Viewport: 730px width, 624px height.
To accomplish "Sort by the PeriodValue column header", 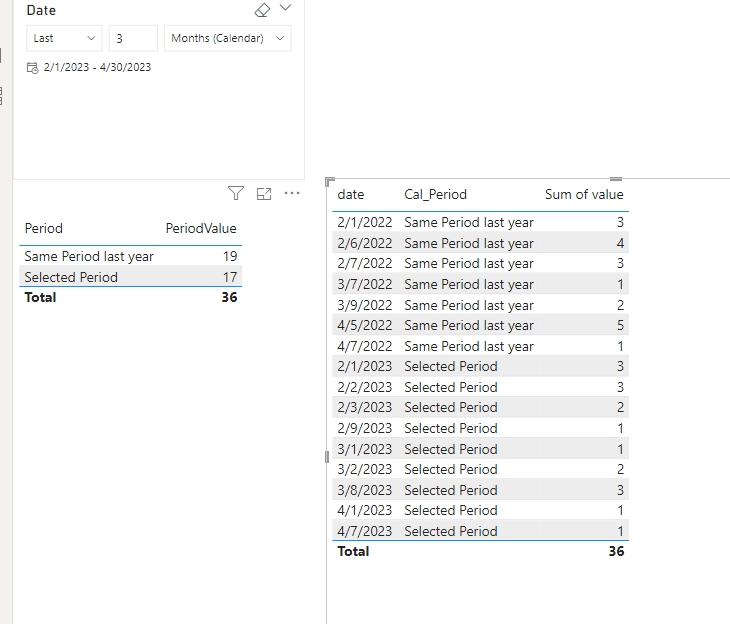I will click(201, 228).
